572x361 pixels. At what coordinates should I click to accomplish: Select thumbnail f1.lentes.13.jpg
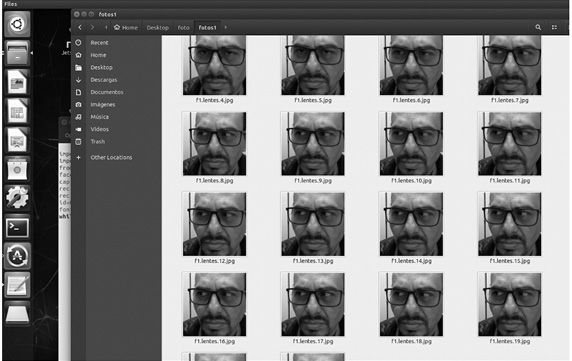click(x=313, y=224)
